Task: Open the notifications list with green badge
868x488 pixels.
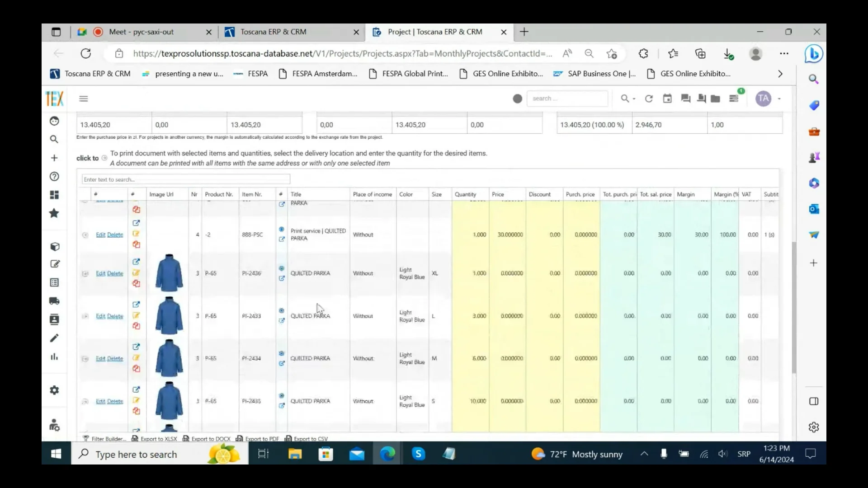Action: [x=735, y=98]
